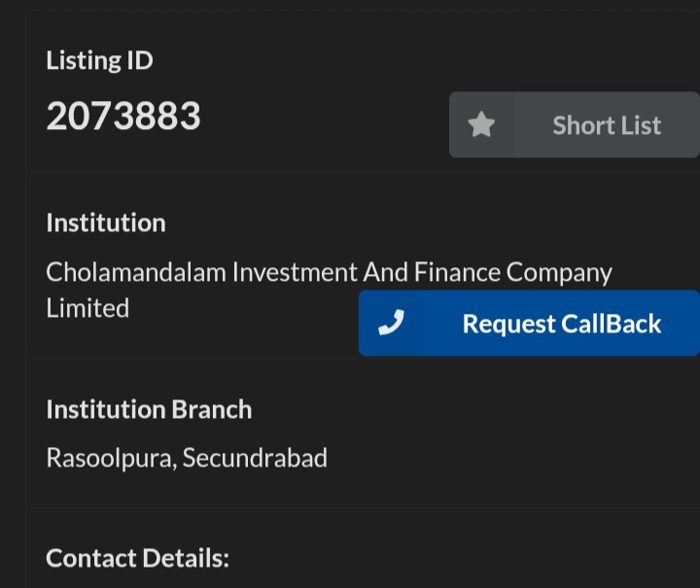Viewport: 700px width, 588px height.
Task: Click the word Listing in the ID heading
Action: click(83, 60)
